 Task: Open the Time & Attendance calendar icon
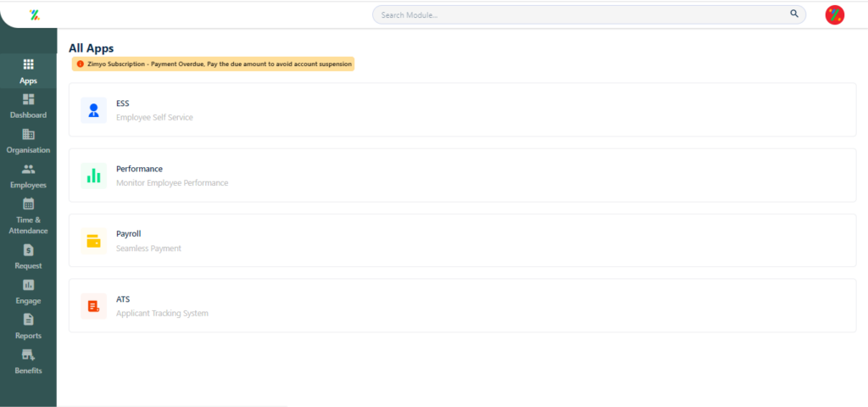point(28,203)
